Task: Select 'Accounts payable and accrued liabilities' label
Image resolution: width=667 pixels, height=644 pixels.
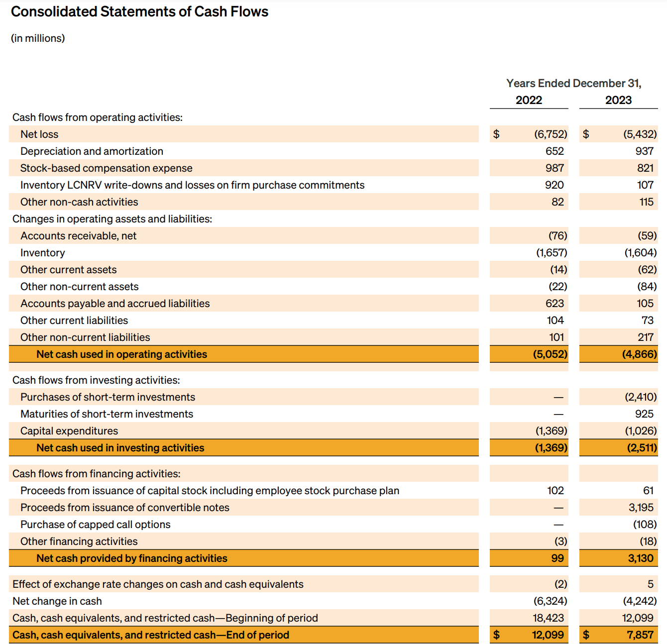Action: 115,304
